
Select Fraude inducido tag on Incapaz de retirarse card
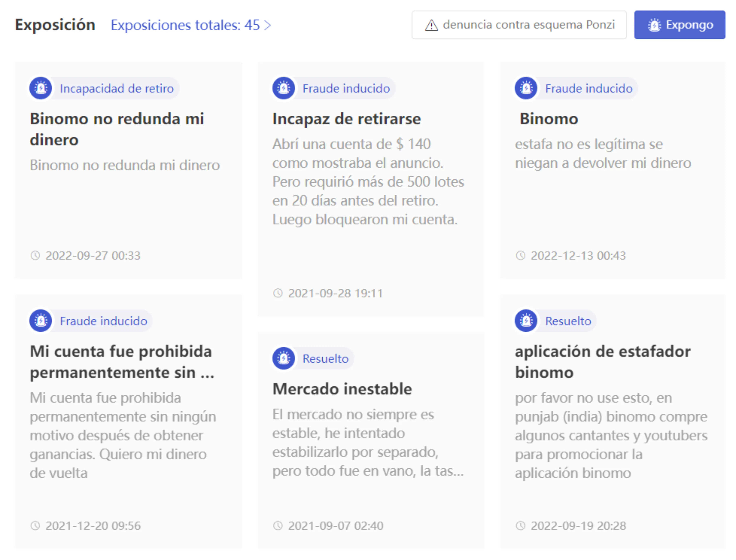[346, 88]
